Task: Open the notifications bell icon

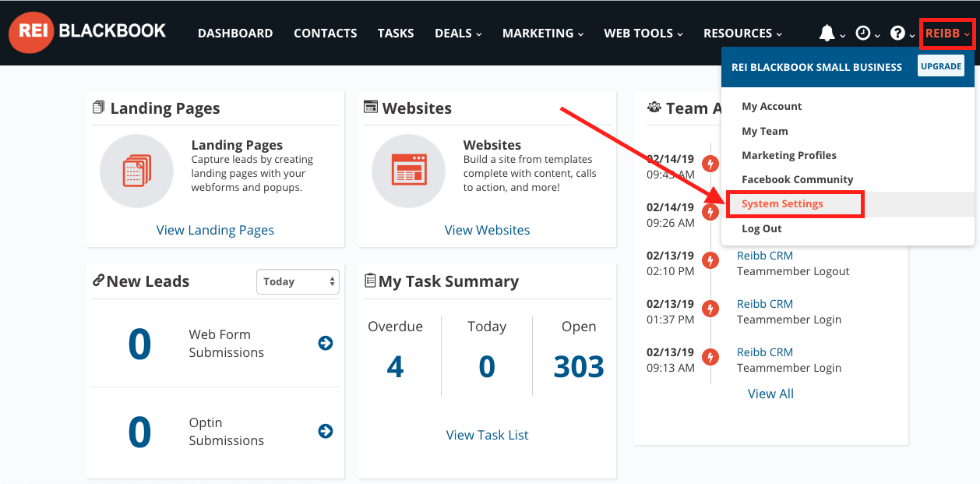Action: pyautogui.click(x=827, y=33)
